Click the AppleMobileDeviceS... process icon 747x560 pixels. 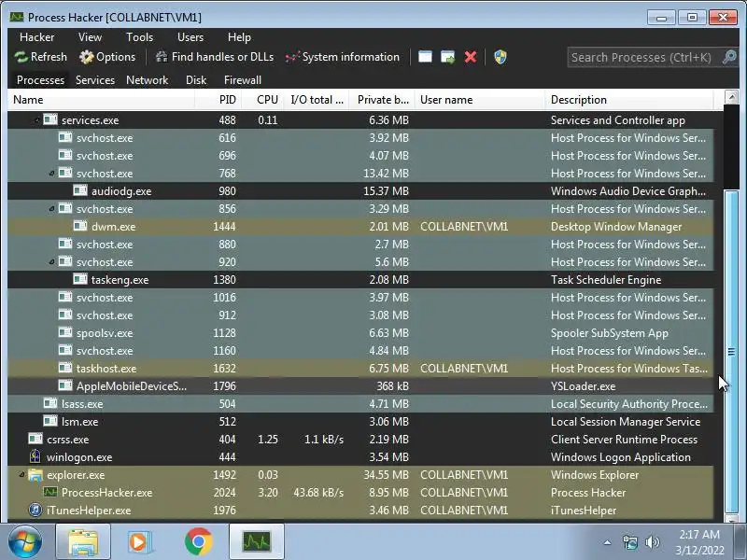pyautogui.click(x=65, y=385)
